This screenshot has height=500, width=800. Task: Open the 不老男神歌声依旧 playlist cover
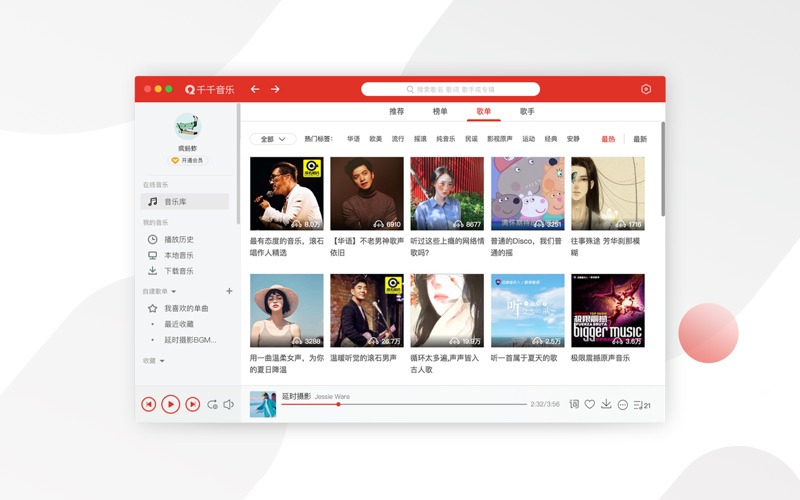367,193
